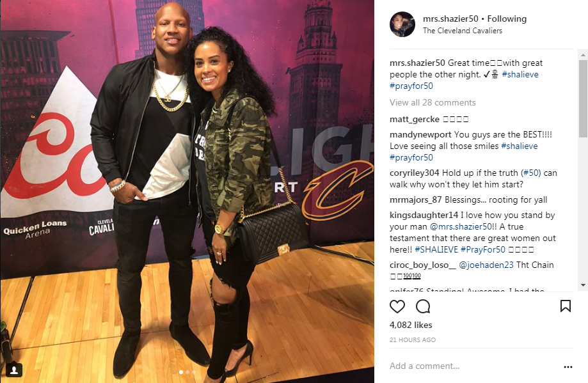Visit mandynewport commenter profile
Screen dimensions: 588x383
point(420,134)
